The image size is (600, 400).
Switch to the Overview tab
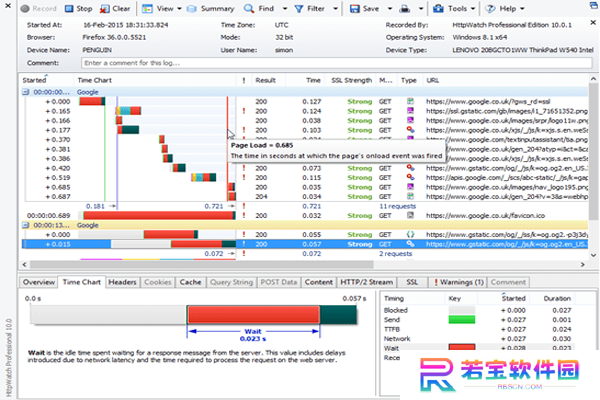[39, 282]
